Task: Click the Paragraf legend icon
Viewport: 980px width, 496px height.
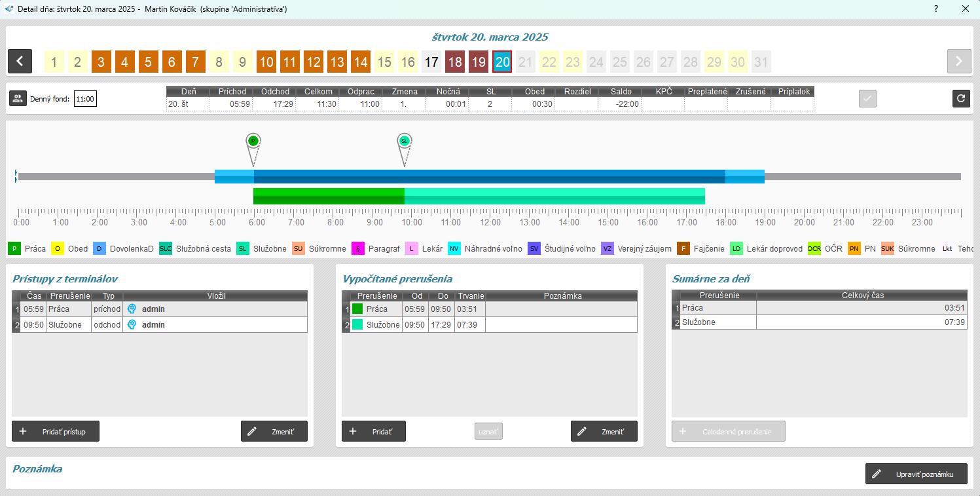Action: pos(358,249)
